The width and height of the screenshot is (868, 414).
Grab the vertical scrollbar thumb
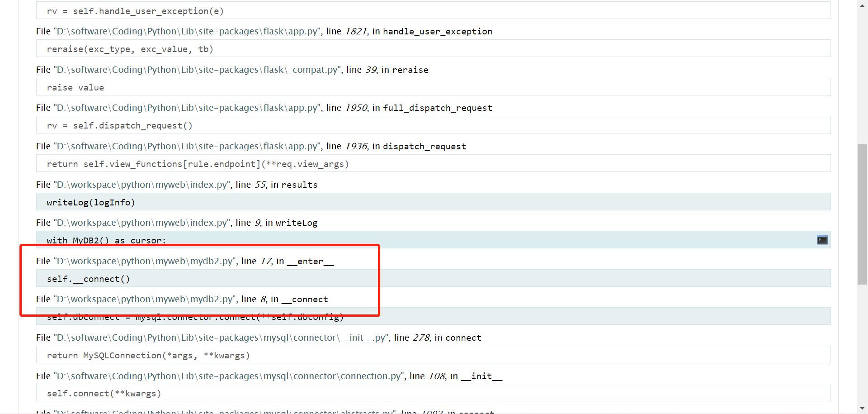[x=862, y=214]
